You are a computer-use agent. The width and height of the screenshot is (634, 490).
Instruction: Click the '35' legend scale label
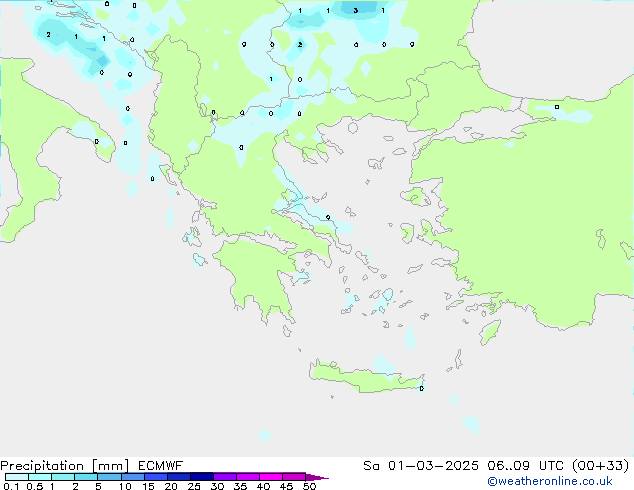pyautogui.click(x=240, y=486)
